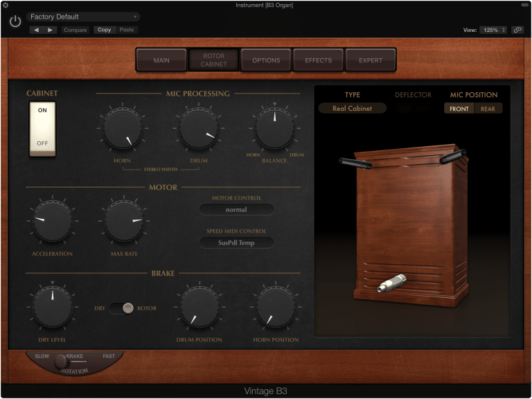Click the Paste button
The height and width of the screenshot is (399, 532).
point(127,30)
